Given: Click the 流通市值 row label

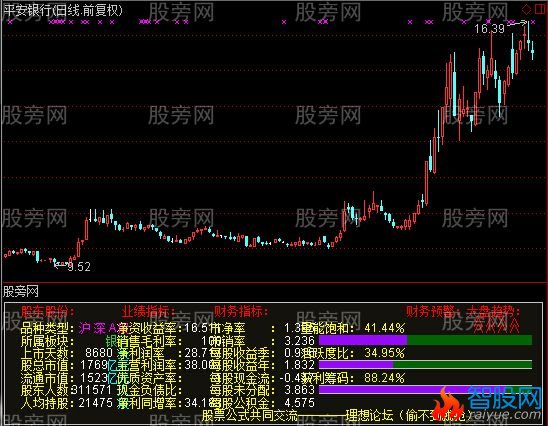Looking at the screenshot, I should (x=48, y=378).
